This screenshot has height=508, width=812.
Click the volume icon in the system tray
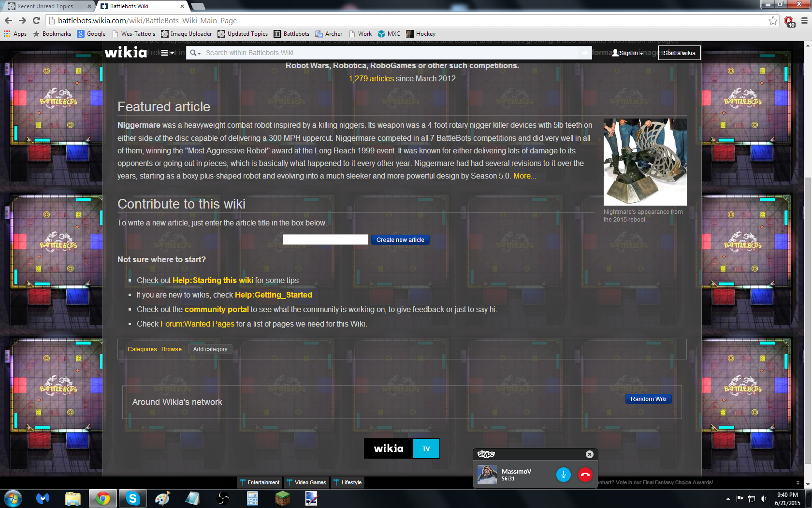tap(763, 499)
